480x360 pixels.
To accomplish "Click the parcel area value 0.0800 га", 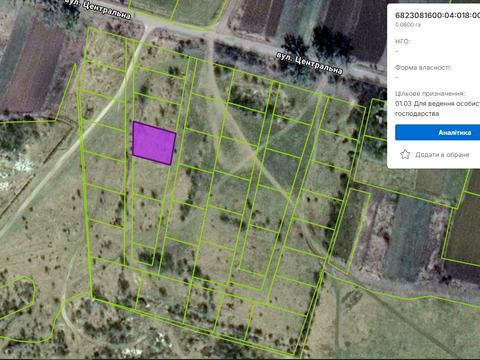I will [408, 25].
